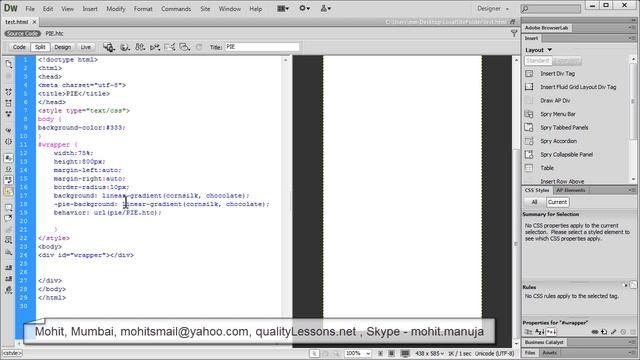Switch to the AP Elements tab
This screenshot has width=640, height=360.
pos(571,190)
